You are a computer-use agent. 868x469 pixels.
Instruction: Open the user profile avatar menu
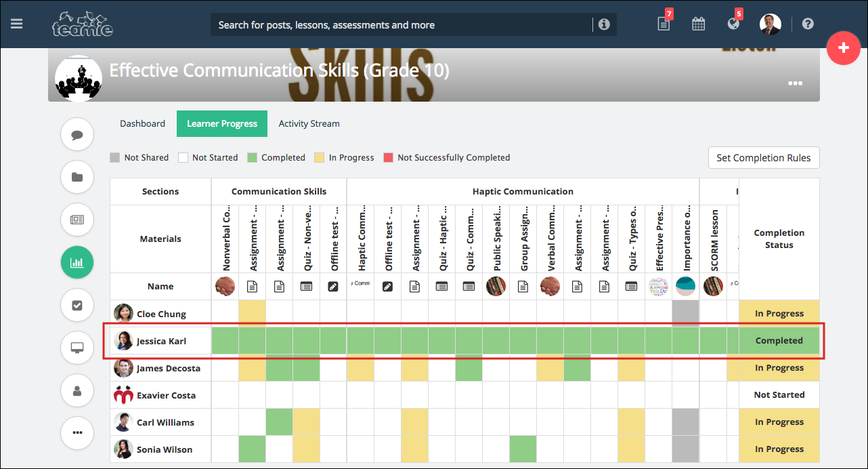point(771,24)
